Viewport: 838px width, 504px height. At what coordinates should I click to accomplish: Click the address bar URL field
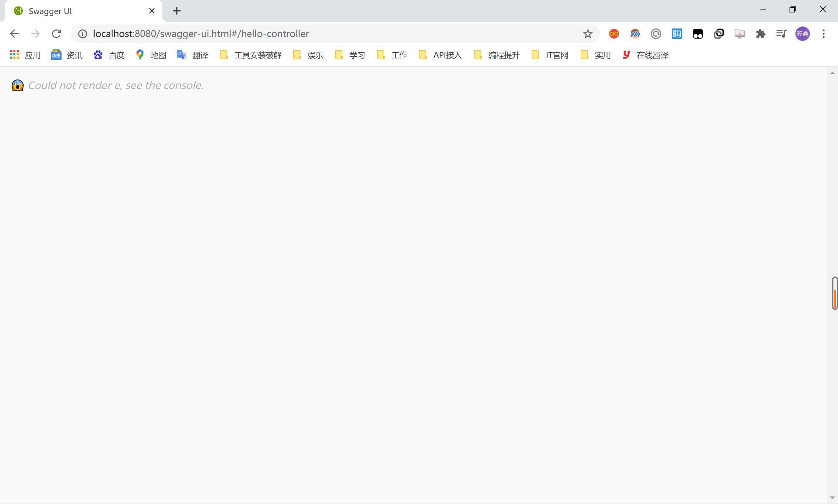306,34
